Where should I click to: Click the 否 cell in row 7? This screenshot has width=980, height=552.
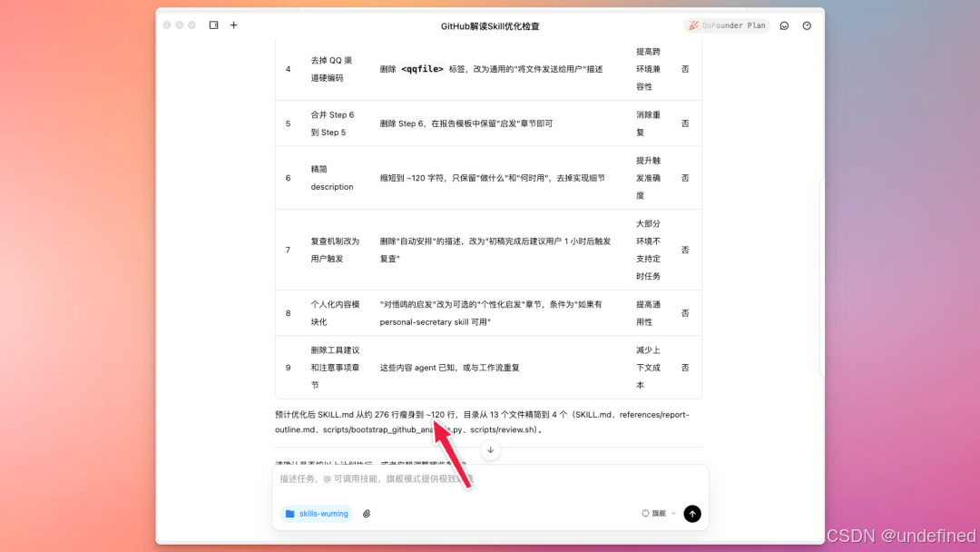685,250
